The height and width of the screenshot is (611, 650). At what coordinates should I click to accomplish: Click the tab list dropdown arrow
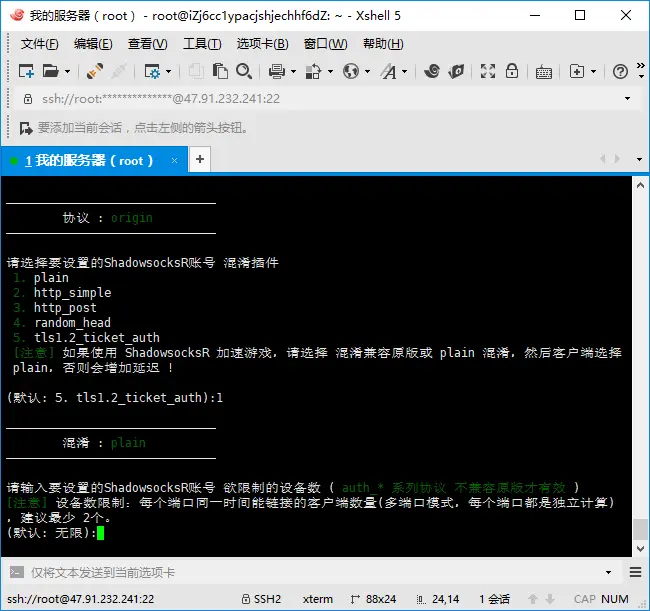639,159
